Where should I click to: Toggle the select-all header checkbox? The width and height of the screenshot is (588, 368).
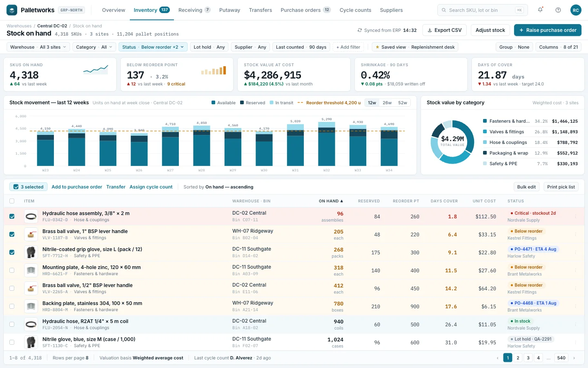click(x=12, y=201)
